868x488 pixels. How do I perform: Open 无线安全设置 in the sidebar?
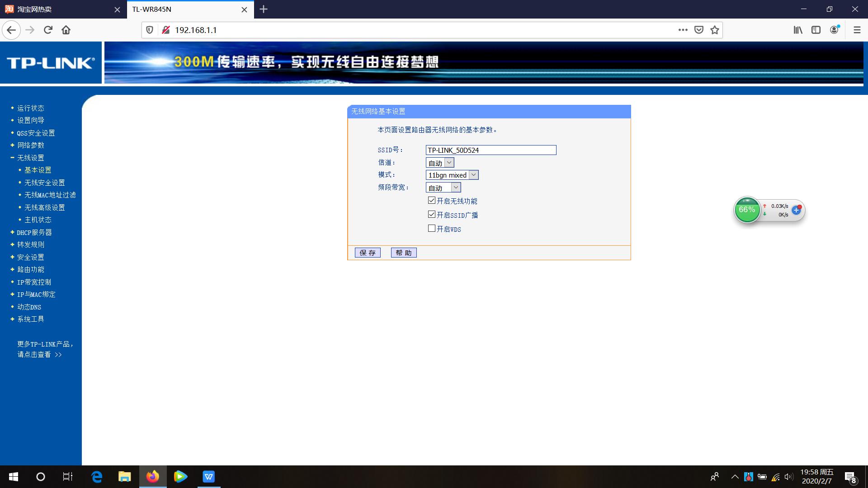pyautogui.click(x=44, y=183)
